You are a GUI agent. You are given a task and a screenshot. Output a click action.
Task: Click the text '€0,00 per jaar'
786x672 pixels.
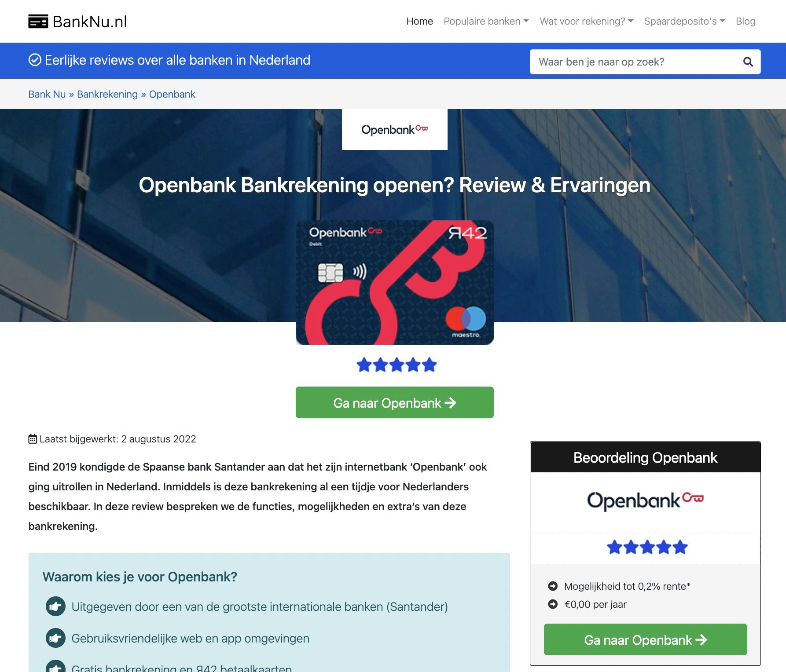coord(595,604)
